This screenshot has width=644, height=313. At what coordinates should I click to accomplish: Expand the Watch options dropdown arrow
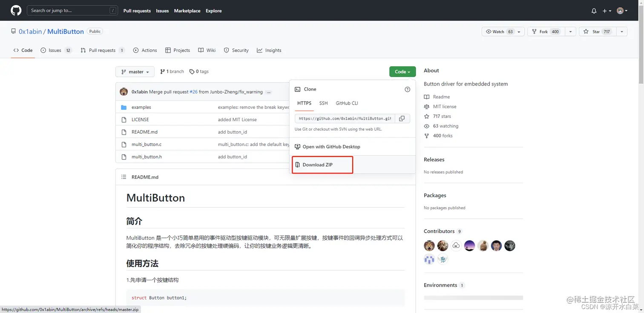520,32
